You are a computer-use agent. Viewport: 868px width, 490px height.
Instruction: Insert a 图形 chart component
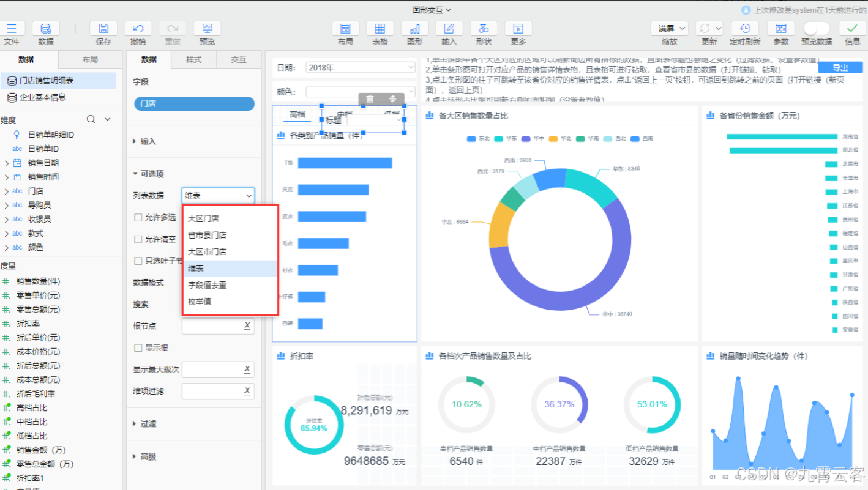(x=414, y=29)
